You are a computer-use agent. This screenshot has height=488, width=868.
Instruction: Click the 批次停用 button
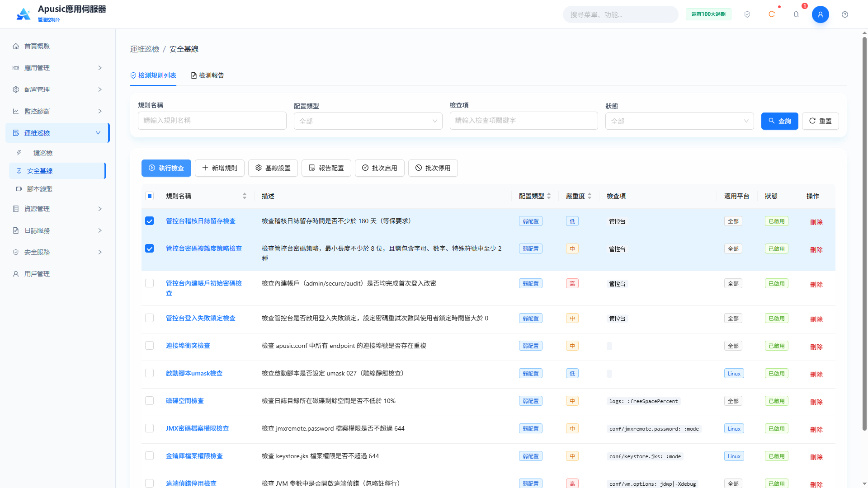[433, 168]
